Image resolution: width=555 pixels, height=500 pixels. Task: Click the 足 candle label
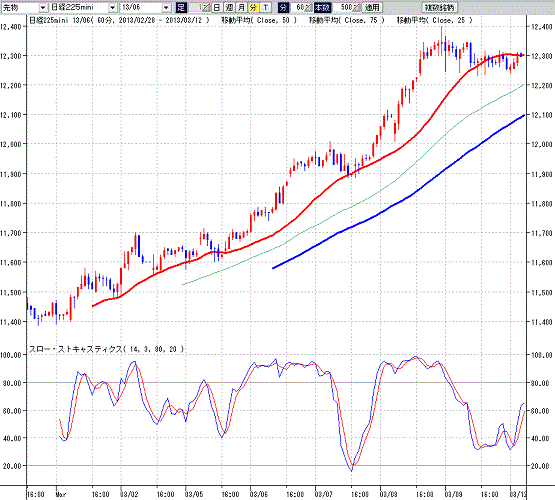pyautogui.click(x=181, y=7)
